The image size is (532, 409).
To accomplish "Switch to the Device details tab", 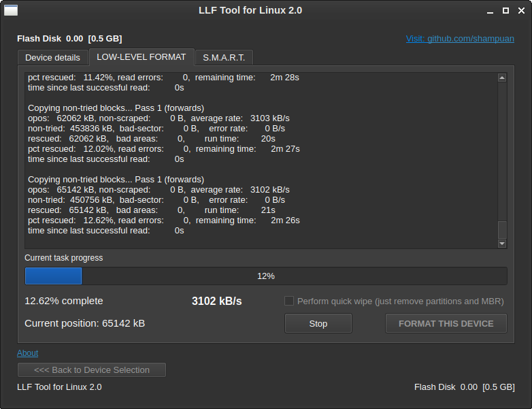I will click(x=52, y=57).
